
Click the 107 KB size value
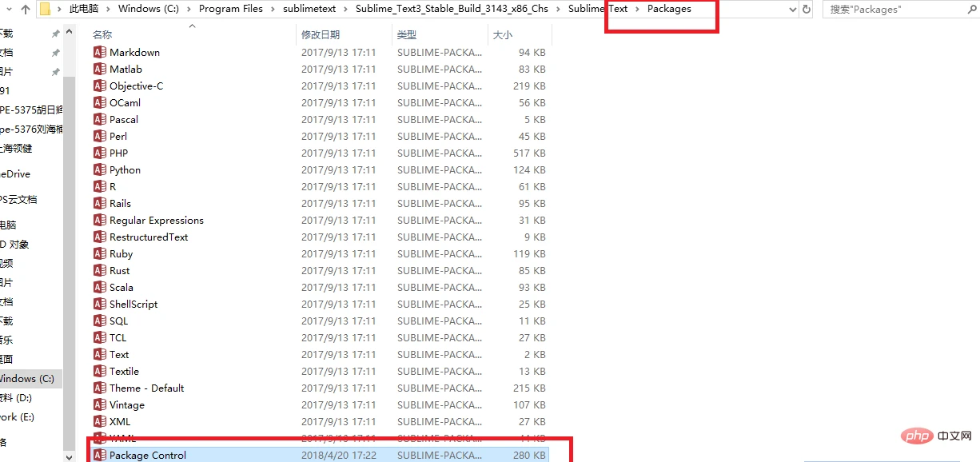[x=529, y=404]
